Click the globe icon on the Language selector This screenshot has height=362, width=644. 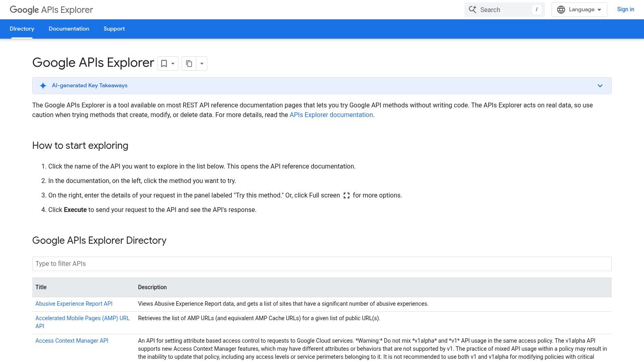[x=561, y=9]
